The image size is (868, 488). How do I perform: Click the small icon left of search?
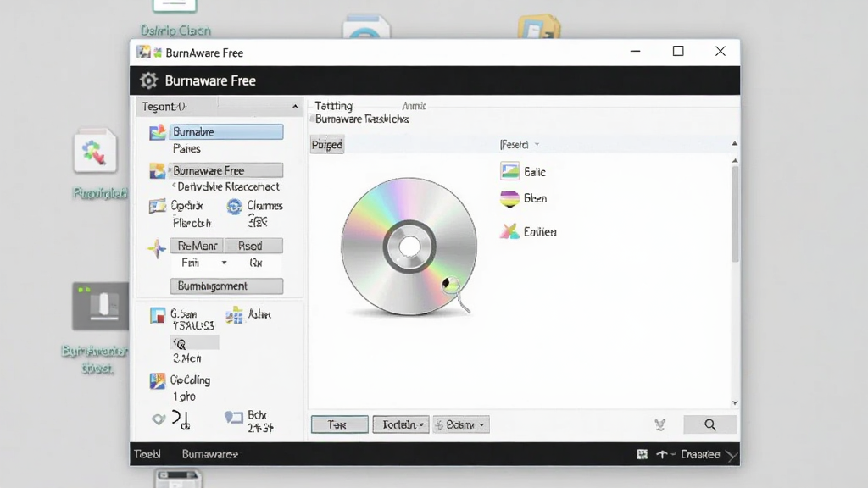tap(659, 424)
